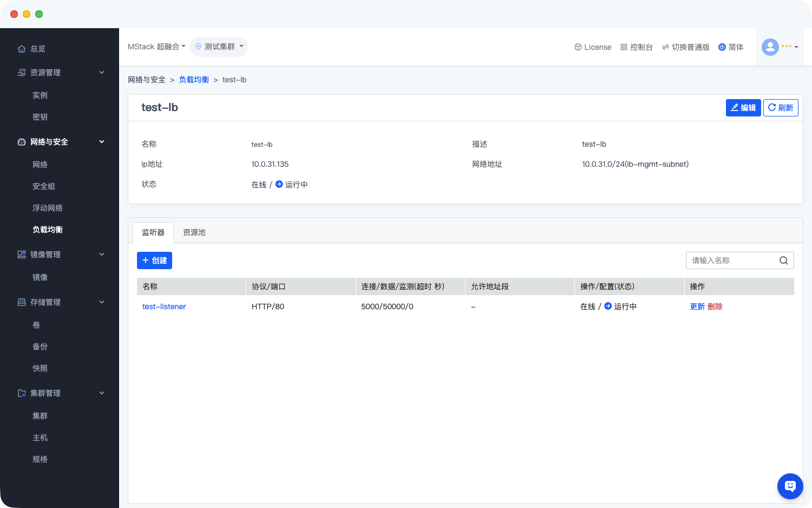The width and height of the screenshot is (812, 508).
Task: Click the License cube icon
Action: click(x=578, y=47)
